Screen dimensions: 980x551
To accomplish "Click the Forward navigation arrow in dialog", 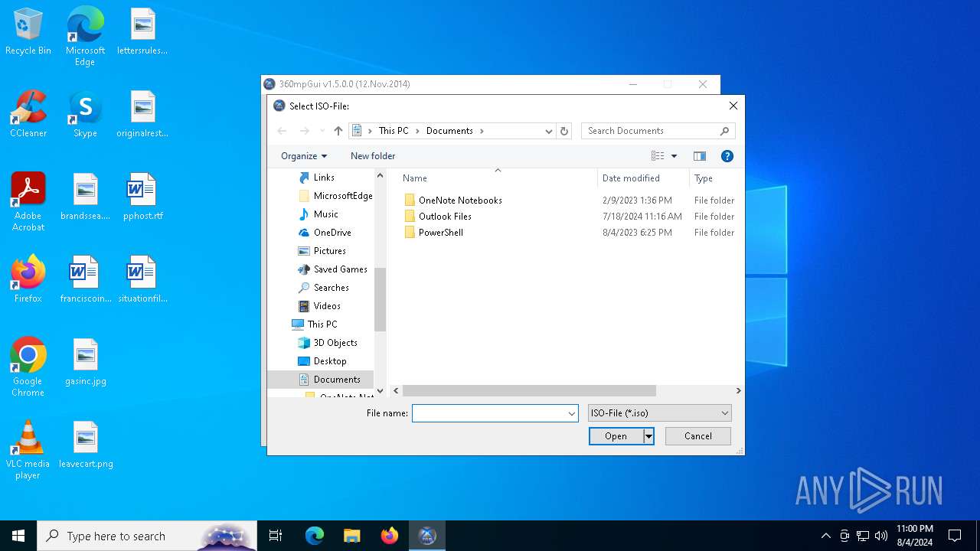I will (x=304, y=131).
